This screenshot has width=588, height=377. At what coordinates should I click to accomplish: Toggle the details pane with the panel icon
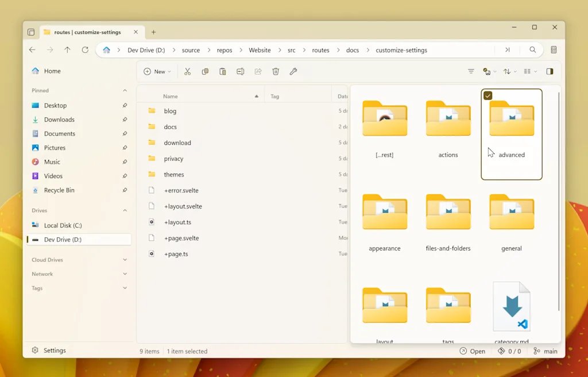point(550,71)
